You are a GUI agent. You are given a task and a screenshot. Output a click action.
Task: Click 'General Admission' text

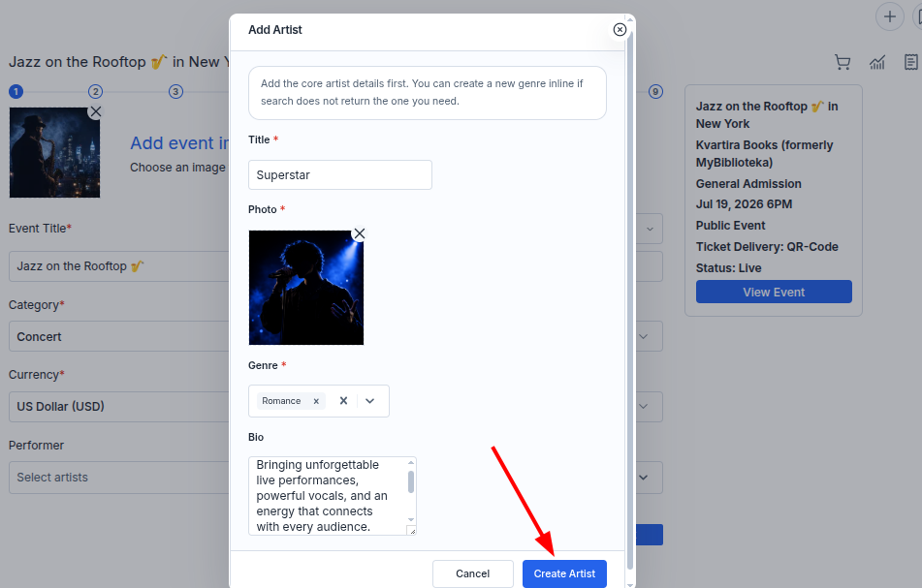tap(748, 184)
